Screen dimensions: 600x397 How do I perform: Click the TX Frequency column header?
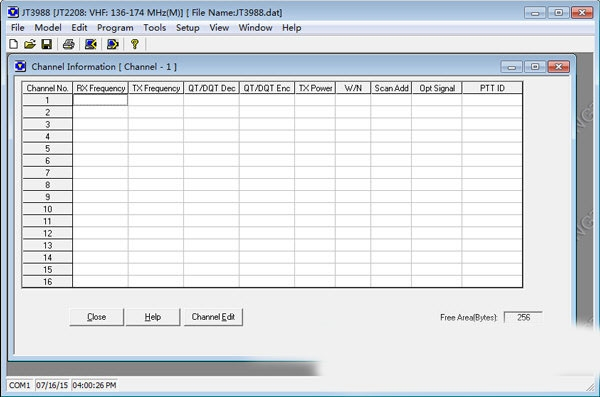click(156, 88)
